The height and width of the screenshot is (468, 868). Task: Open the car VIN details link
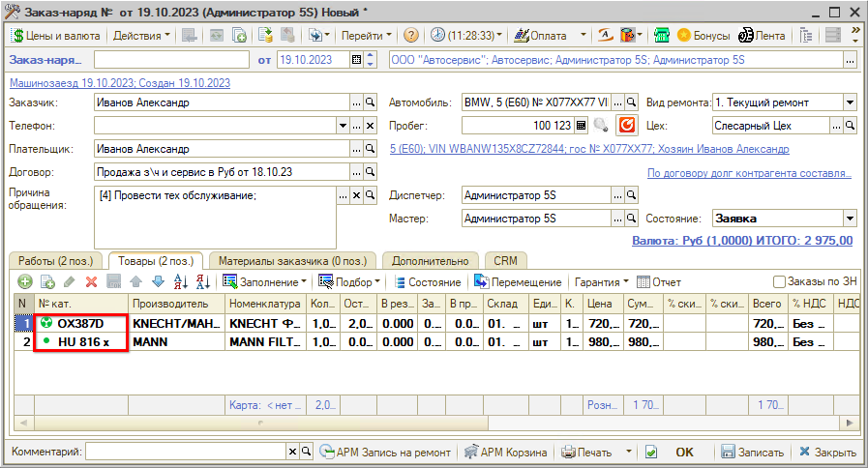click(x=589, y=149)
